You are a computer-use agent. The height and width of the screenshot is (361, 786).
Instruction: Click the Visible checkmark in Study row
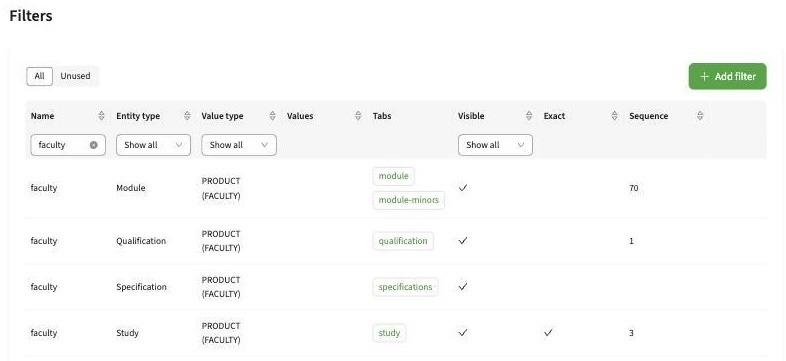coord(463,332)
